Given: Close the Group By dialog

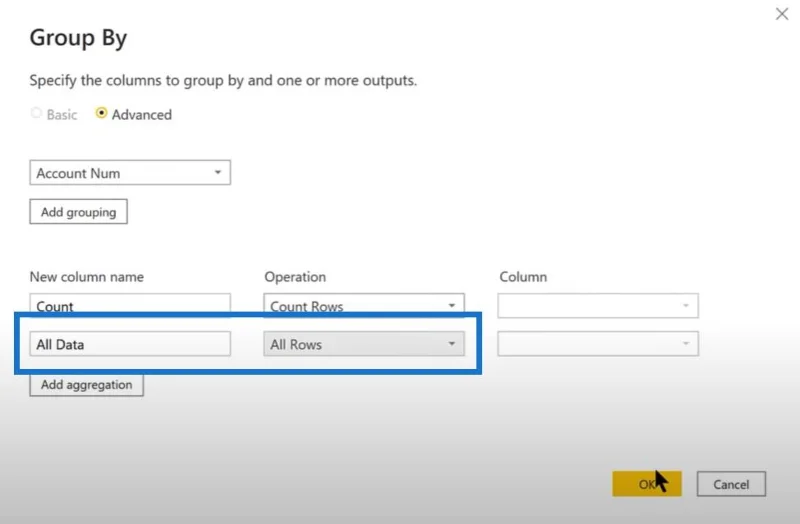Looking at the screenshot, I should pos(782,14).
